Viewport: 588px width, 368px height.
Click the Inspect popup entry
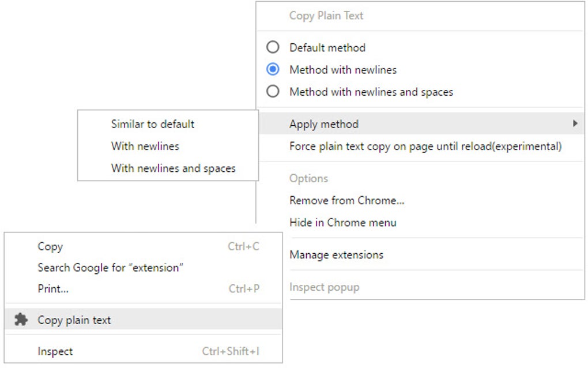click(x=324, y=287)
